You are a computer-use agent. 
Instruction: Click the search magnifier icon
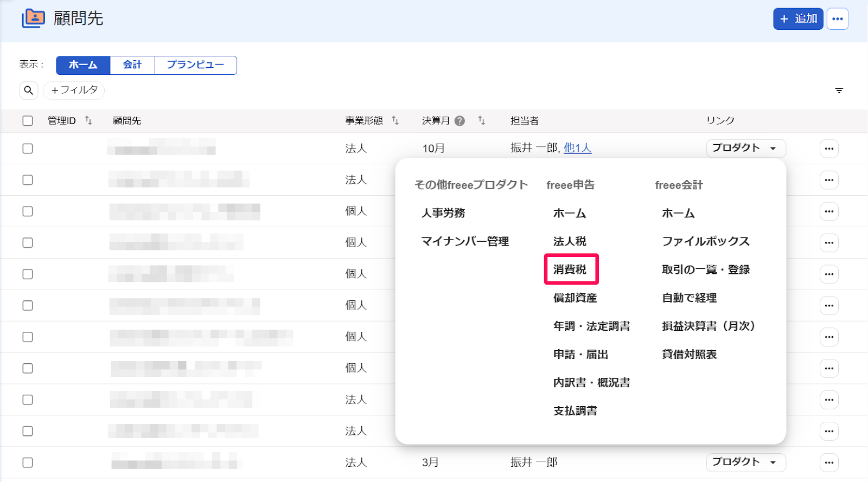pos(29,90)
